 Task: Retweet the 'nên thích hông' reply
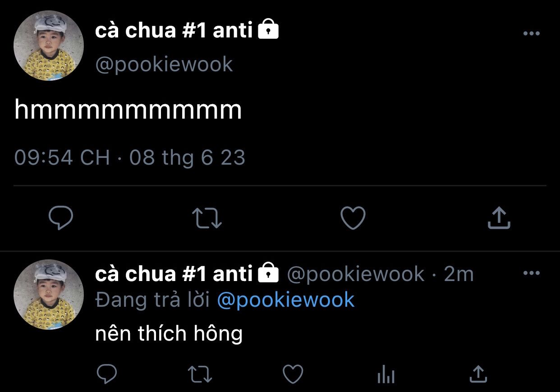[x=200, y=374]
